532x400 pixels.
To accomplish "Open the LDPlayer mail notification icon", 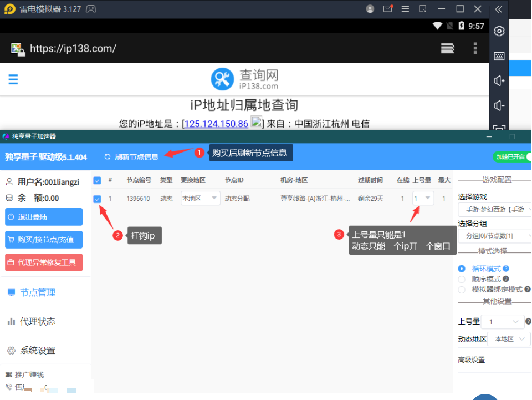I will [388, 8].
